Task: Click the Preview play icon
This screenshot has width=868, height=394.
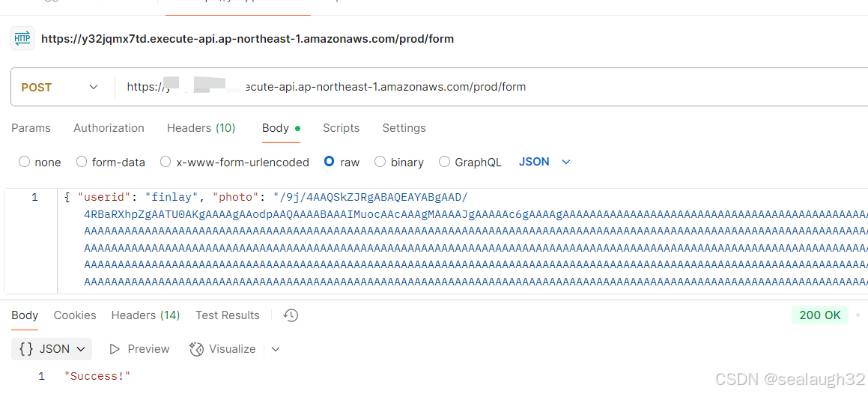Action: 115,349
